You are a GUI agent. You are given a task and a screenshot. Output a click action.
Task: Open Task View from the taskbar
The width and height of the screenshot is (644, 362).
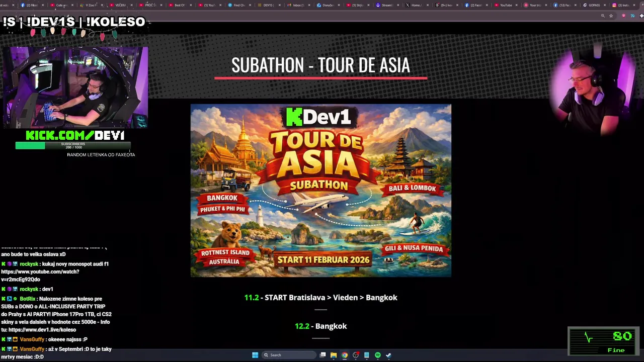tap(323, 355)
